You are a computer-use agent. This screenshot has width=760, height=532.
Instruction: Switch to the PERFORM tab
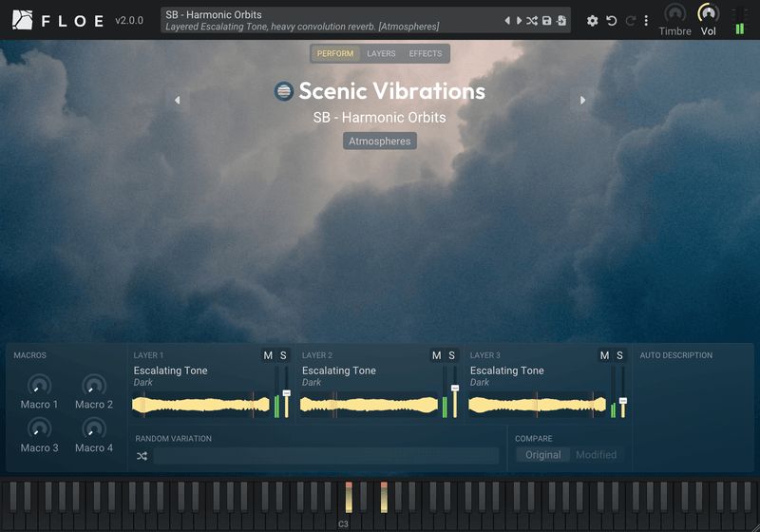335,53
